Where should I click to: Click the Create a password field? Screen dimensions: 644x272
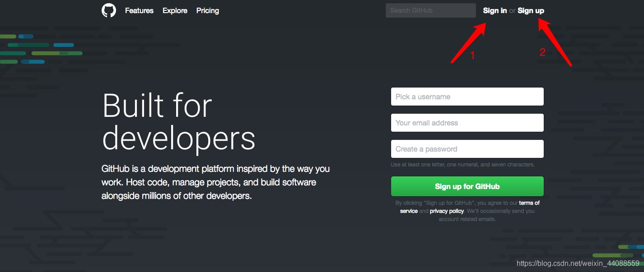pos(467,149)
